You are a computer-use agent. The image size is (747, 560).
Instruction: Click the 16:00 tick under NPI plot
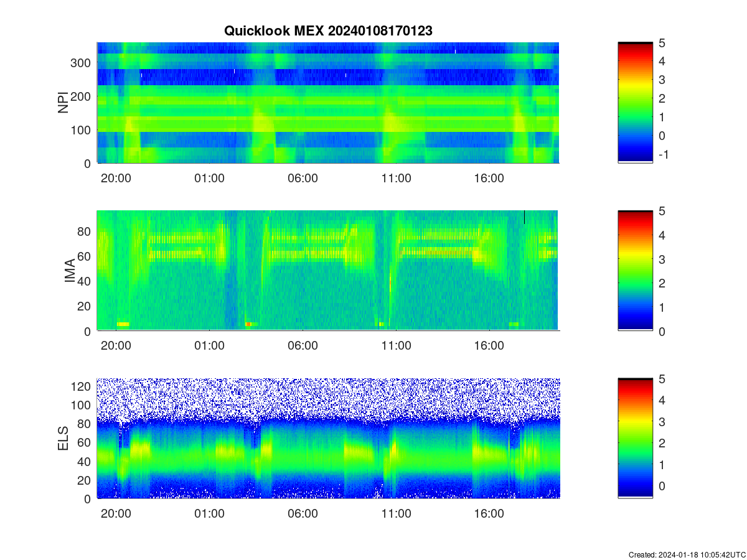(x=489, y=179)
